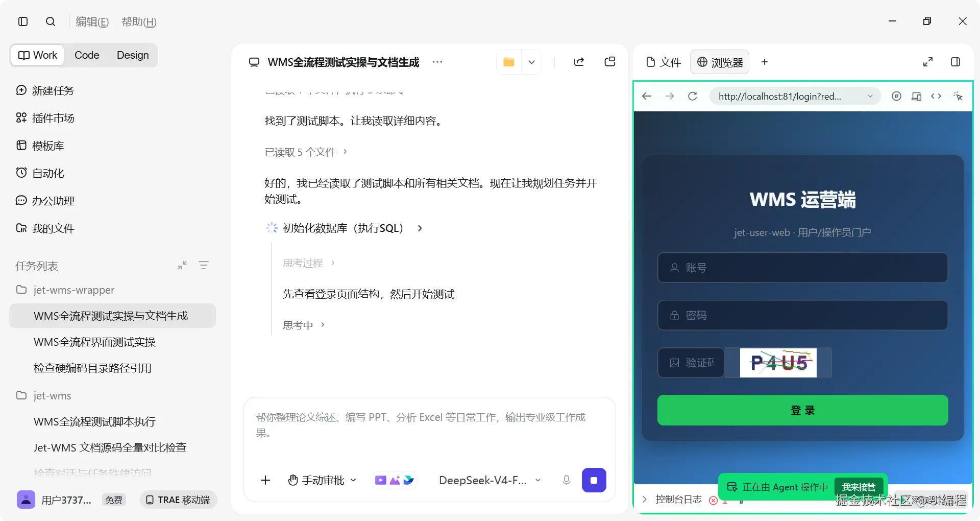This screenshot has width=980, height=521.
Task: Open task WMS全流程界面测试实操
Action: coord(94,342)
